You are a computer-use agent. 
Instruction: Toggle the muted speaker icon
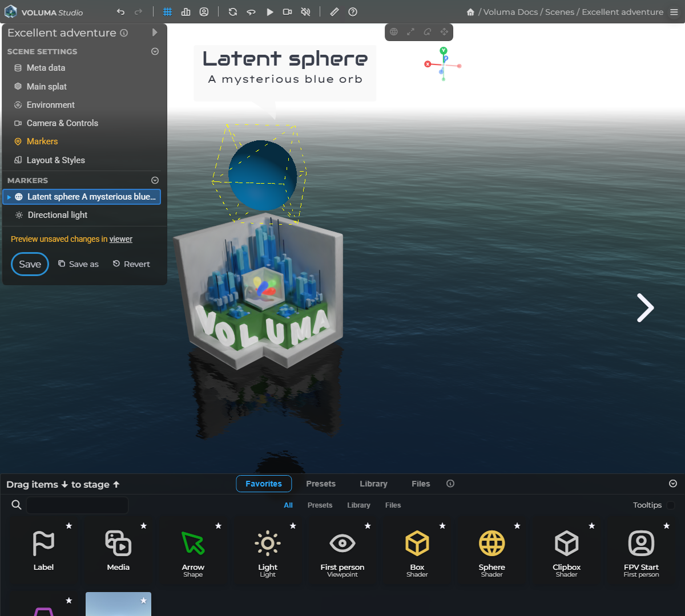(x=306, y=12)
